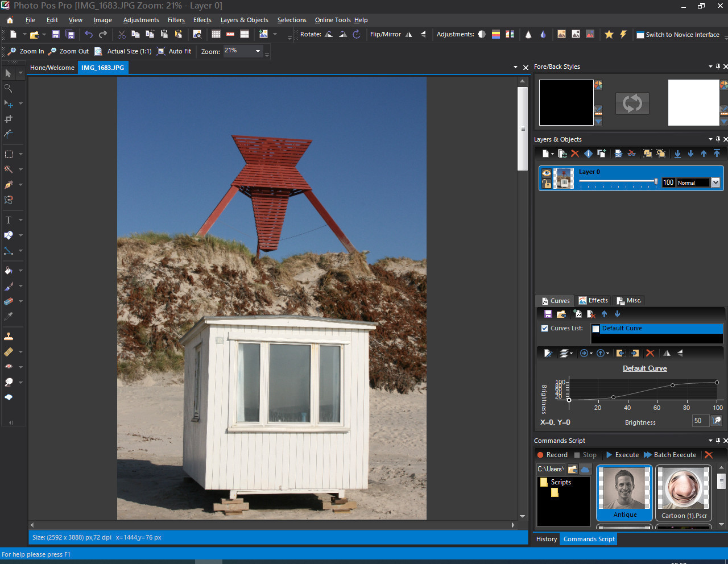Hide Layer 0 using the eye icon
Screen dimensions: 728x564
pyautogui.click(x=547, y=173)
